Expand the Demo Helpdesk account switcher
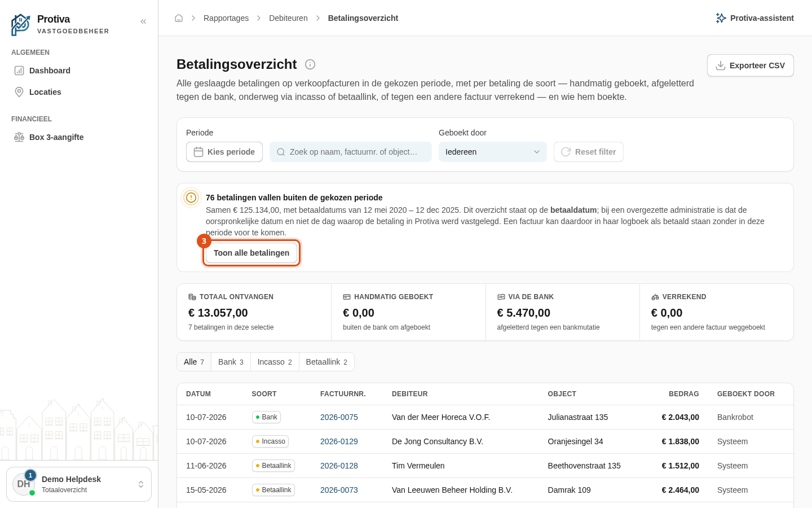Image resolution: width=812 pixels, height=508 pixels. pyautogui.click(x=79, y=484)
